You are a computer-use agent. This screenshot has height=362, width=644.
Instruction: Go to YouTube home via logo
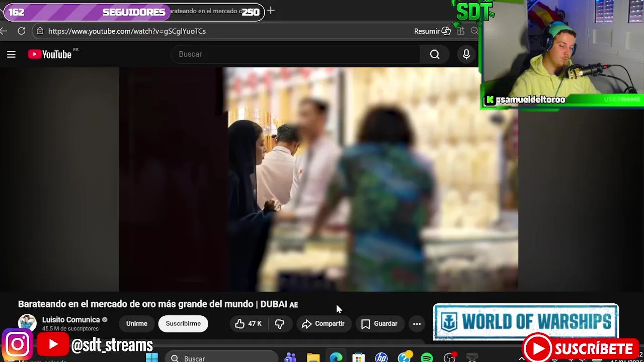[x=50, y=54]
